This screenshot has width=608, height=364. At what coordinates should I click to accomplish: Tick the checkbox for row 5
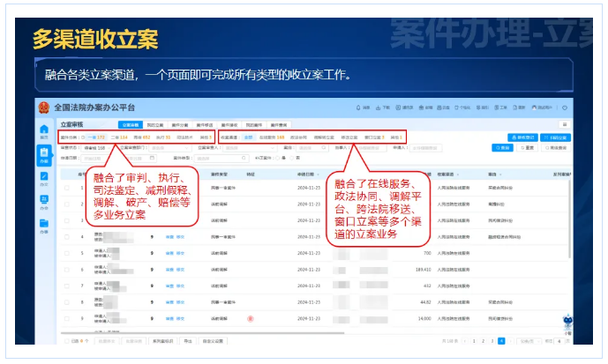click(67, 253)
